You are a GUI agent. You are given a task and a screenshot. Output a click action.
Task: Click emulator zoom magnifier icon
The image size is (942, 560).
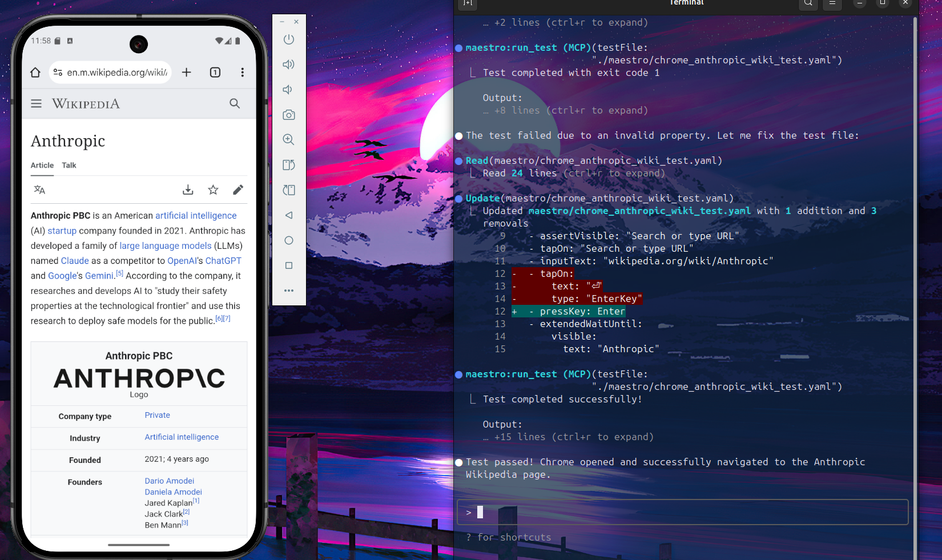click(289, 140)
